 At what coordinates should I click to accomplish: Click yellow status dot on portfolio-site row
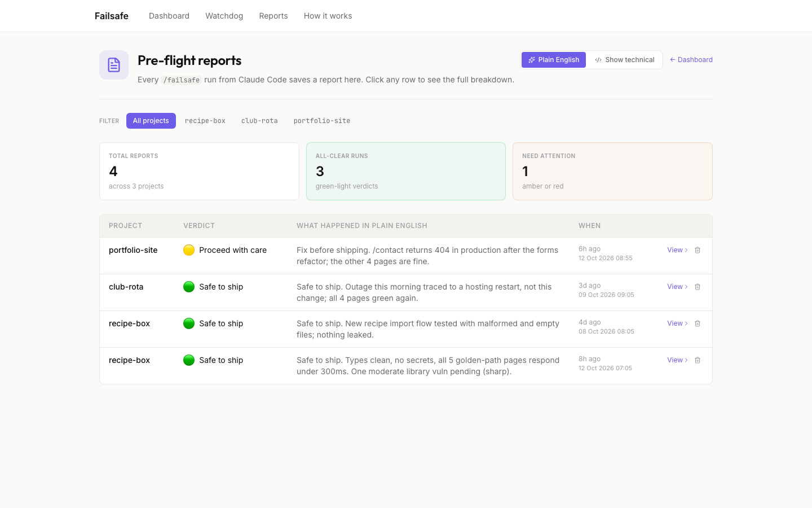click(x=189, y=250)
